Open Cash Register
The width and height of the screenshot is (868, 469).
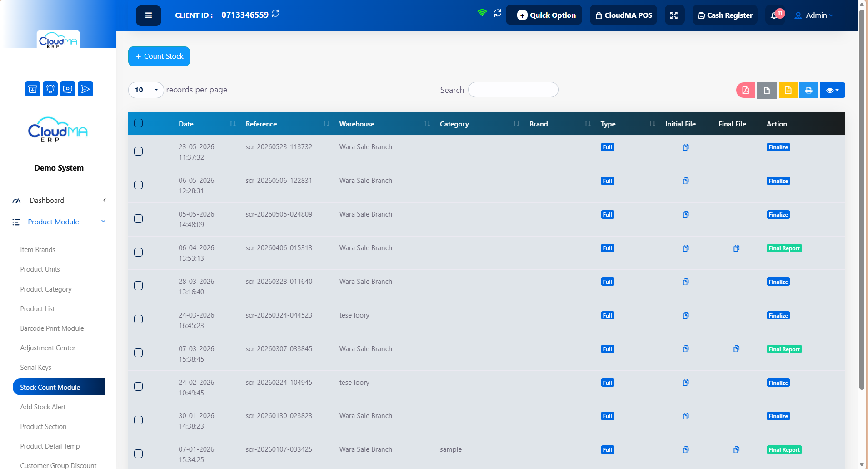click(725, 15)
